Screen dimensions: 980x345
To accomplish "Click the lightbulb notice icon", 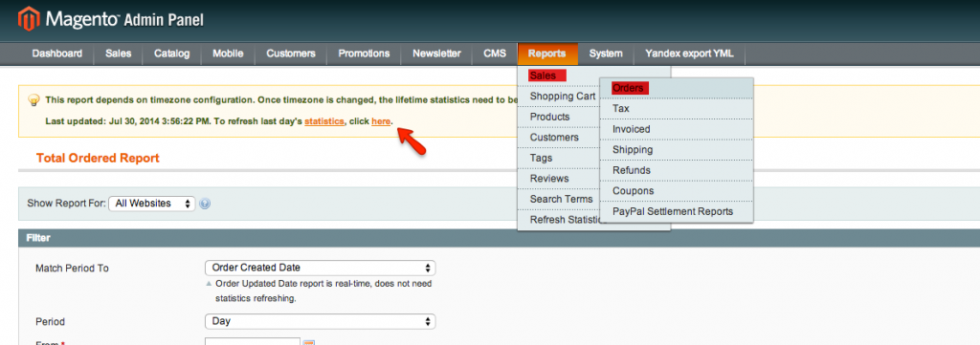I will pyautogui.click(x=34, y=99).
